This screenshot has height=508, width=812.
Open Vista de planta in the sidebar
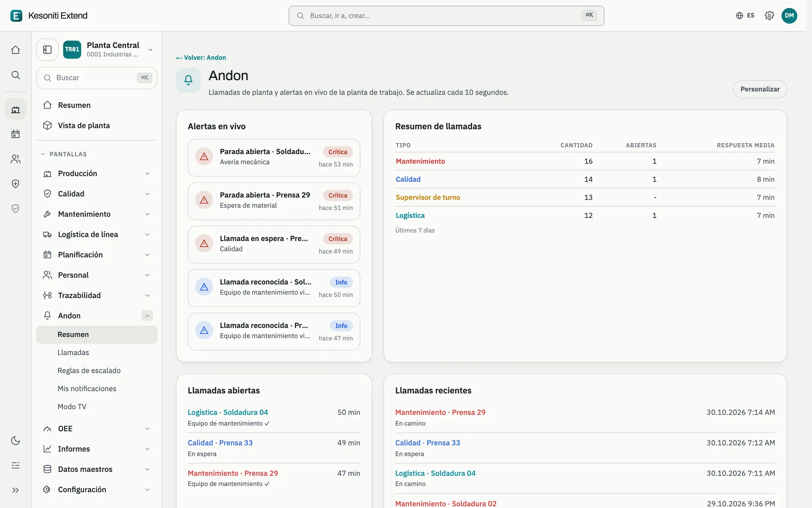[97, 125]
